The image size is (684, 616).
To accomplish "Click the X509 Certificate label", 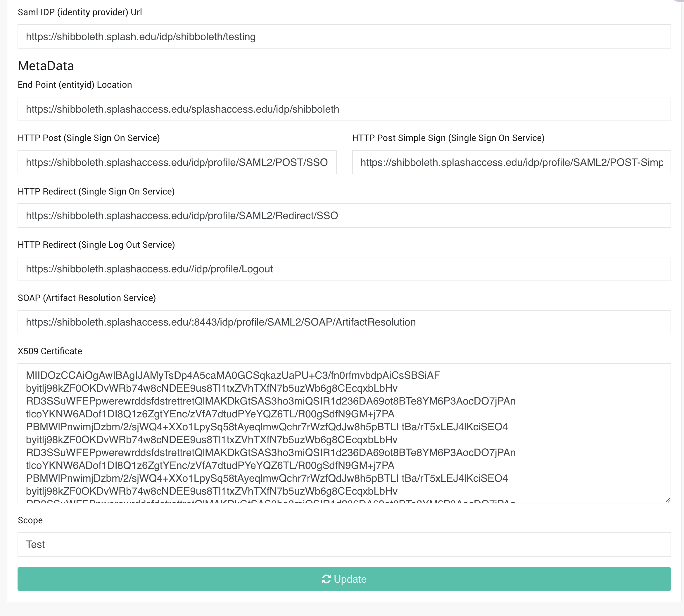I will 50,351.
